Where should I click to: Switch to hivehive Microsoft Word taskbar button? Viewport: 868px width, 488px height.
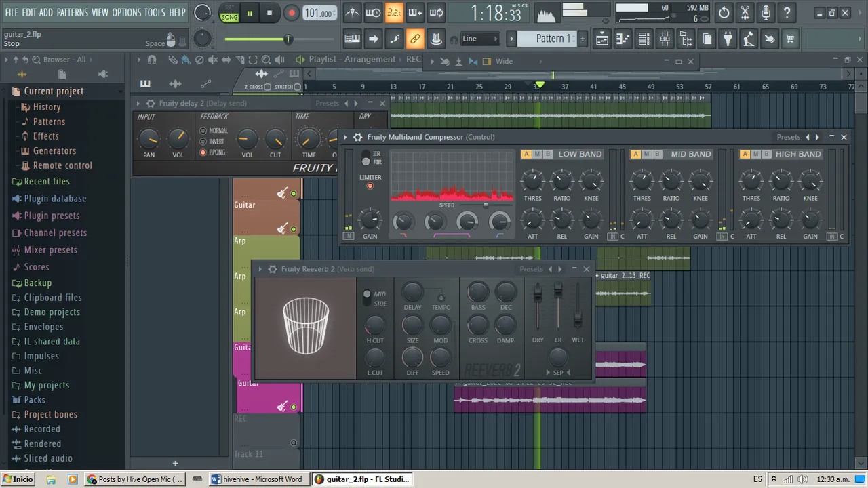point(258,479)
